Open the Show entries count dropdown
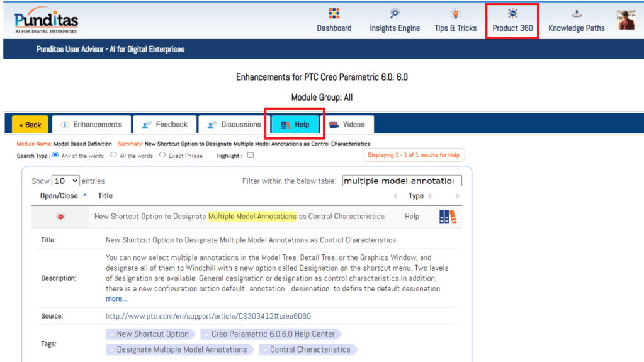Image resolution: width=644 pixels, height=362 pixels. point(65,181)
